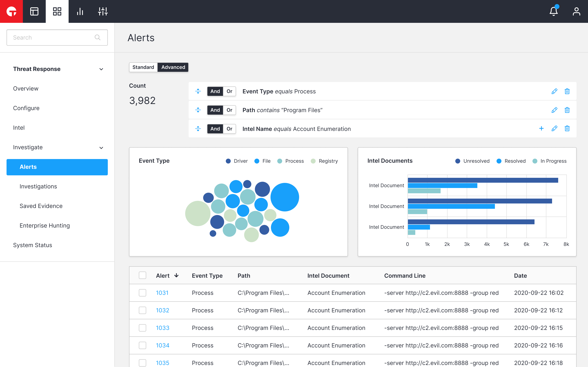Switch to the Standard filter tab
Image resolution: width=588 pixels, height=367 pixels.
(143, 67)
